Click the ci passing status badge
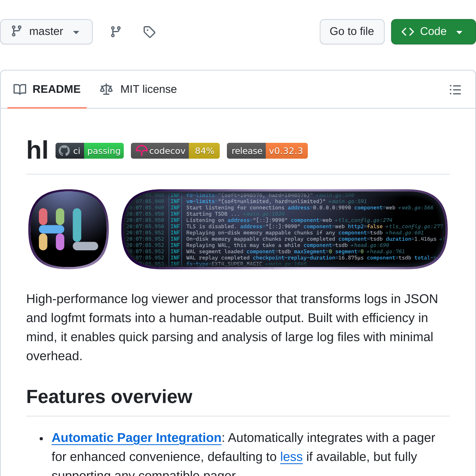Screen dimensions: 476x476 coord(90,151)
